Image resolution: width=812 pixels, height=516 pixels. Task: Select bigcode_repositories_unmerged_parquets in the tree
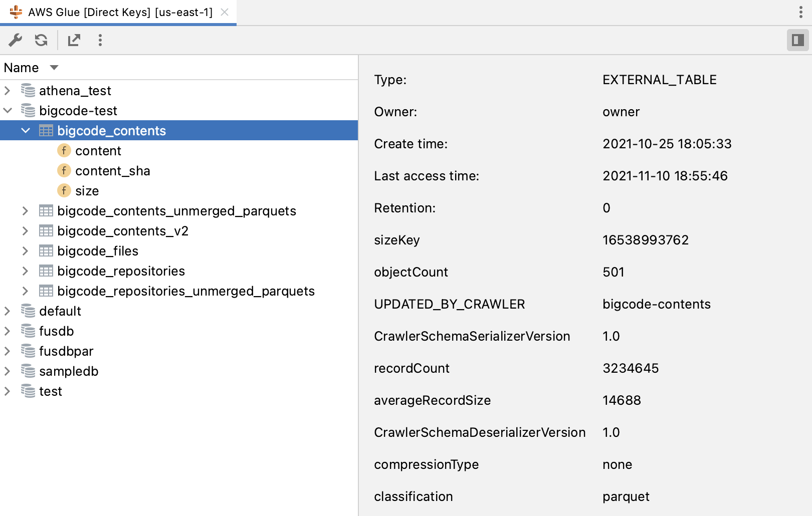click(x=186, y=291)
